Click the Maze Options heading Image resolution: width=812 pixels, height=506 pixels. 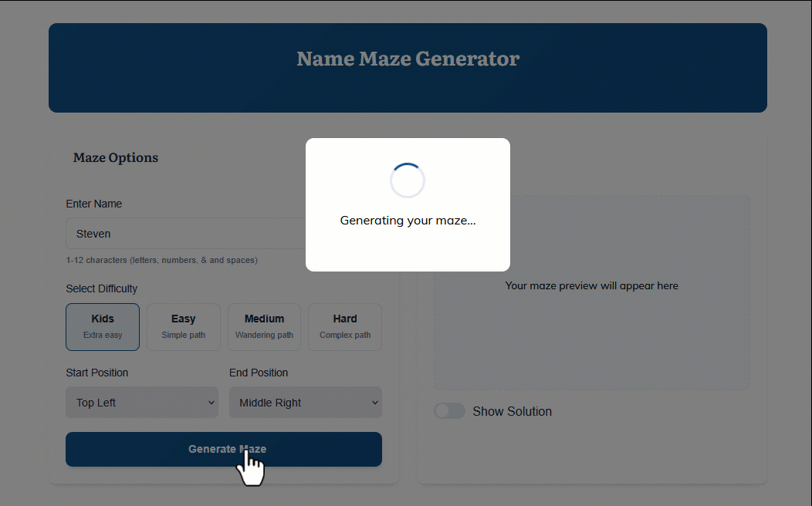116,157
